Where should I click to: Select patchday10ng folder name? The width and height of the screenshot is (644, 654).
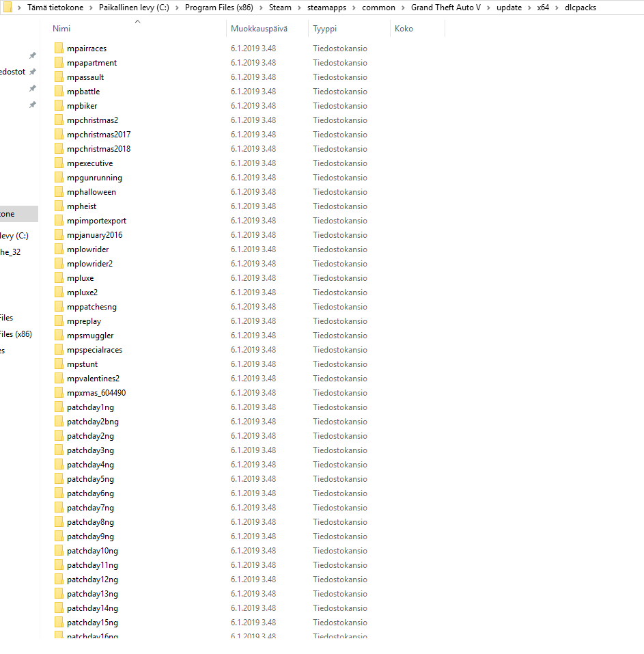click(x=92, y=551)
